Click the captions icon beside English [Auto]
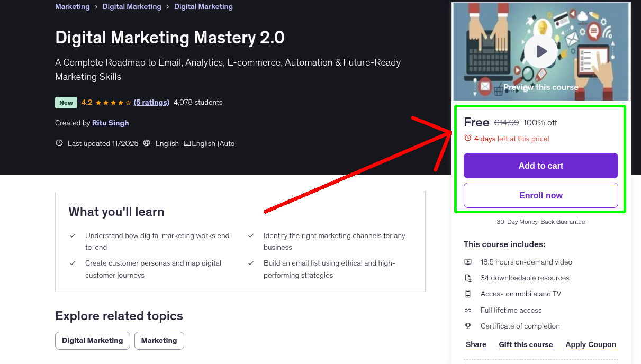 click(188, 143)
